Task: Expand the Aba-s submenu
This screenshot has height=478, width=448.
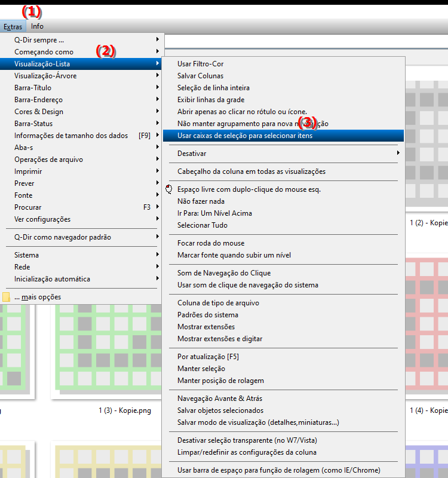Action: (x=81, y=148)
